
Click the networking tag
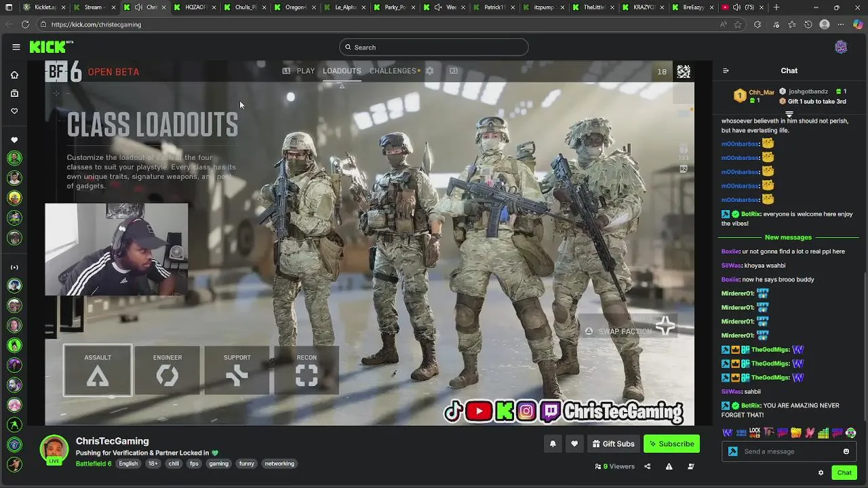coord(279,464)
